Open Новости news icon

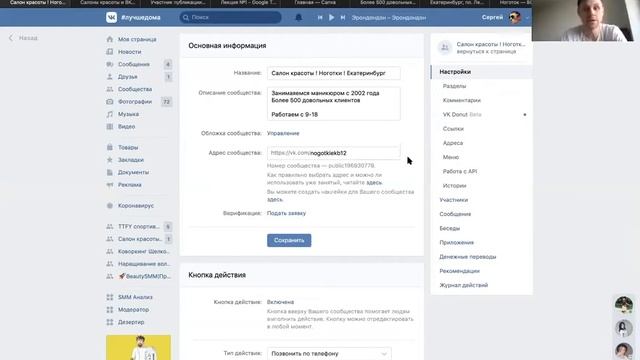click(x=110, y=52)
